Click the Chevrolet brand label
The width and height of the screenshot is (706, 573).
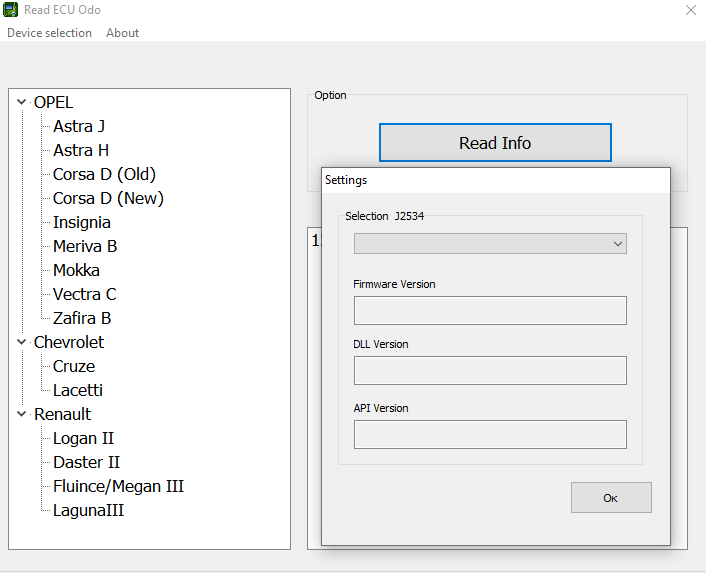tap(69, 343)
